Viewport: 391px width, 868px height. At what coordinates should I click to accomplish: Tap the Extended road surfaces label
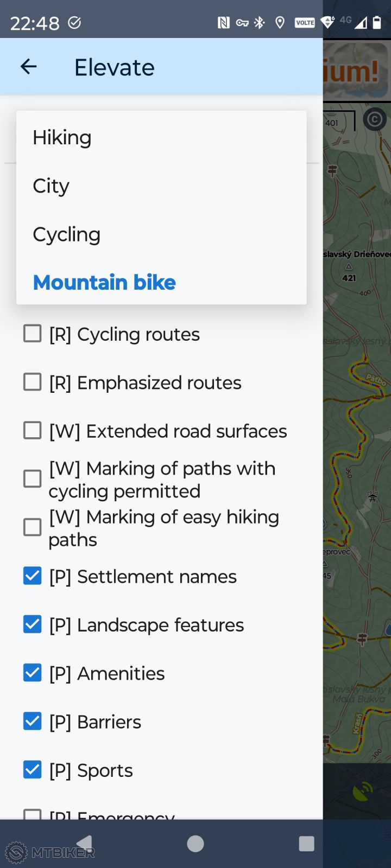[168, 431]
